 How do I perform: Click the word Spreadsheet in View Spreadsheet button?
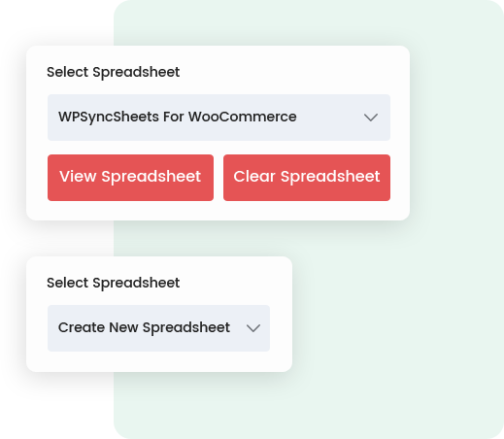[x=151, y=178]
